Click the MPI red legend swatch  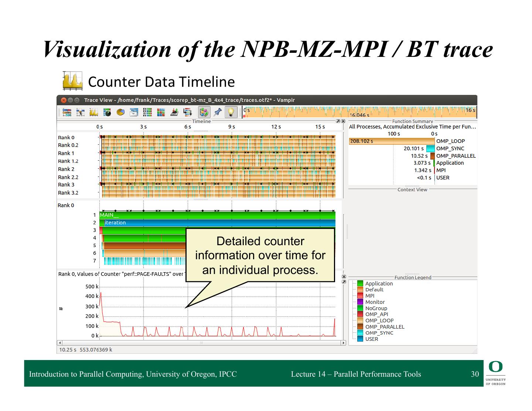(360, 296)
